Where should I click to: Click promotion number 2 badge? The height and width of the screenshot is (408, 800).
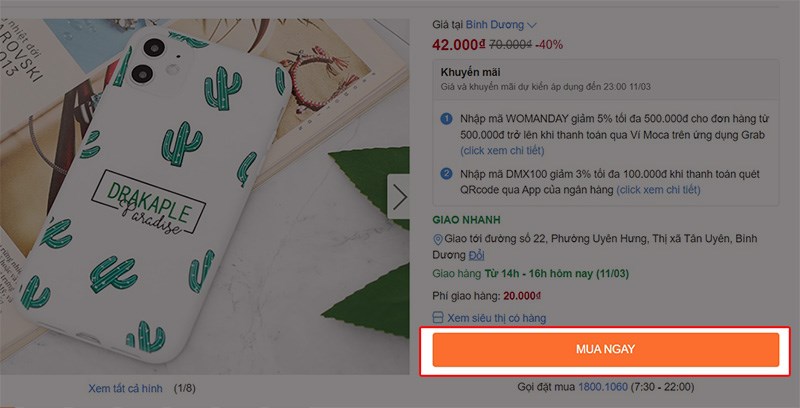447,173
